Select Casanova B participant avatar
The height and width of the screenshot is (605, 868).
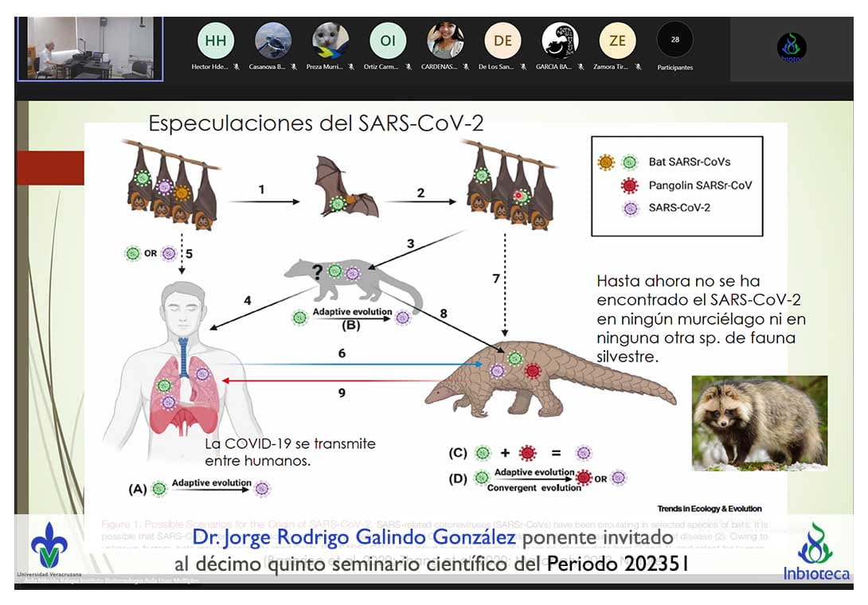coord(273,40)
